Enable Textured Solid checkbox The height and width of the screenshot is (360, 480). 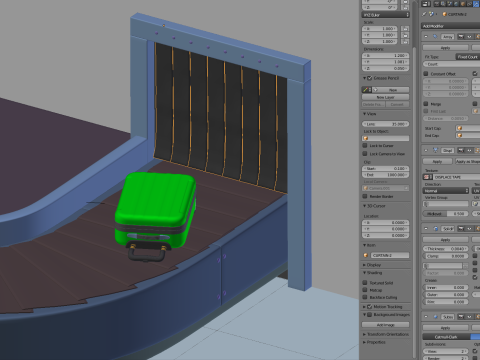pos(365,283)
